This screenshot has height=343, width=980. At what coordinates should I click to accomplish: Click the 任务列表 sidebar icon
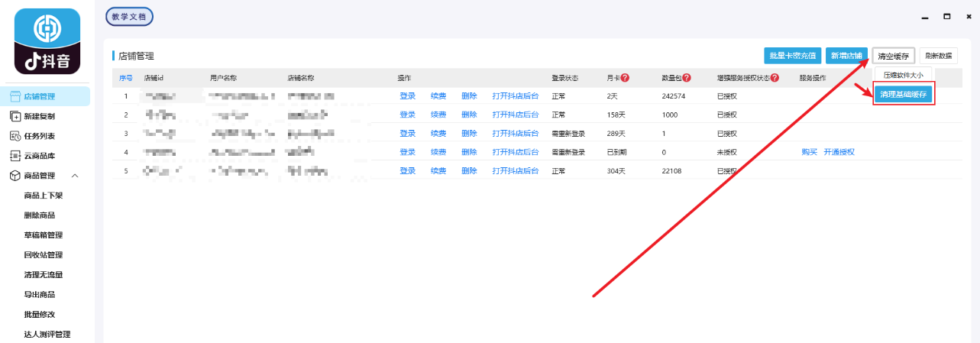pos(15,136)
